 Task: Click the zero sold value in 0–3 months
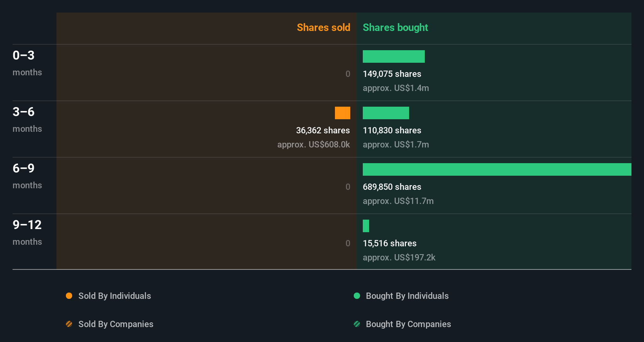coord(348,74)
